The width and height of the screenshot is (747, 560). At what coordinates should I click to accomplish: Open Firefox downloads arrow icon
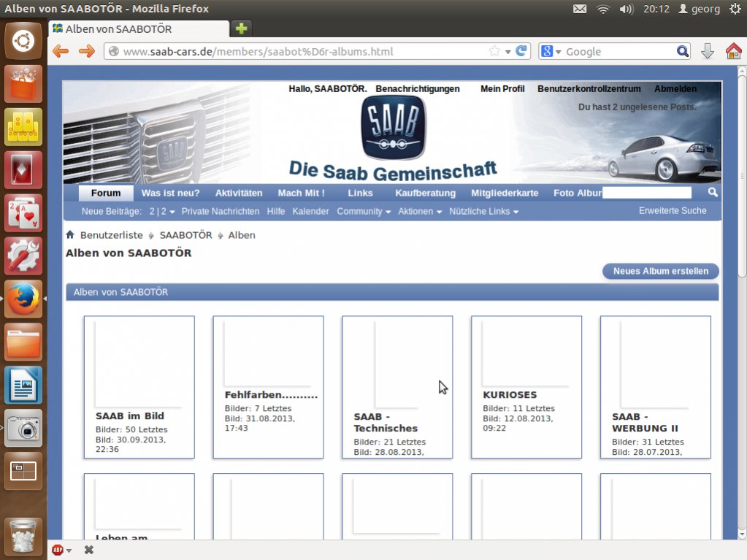point(708,51)
